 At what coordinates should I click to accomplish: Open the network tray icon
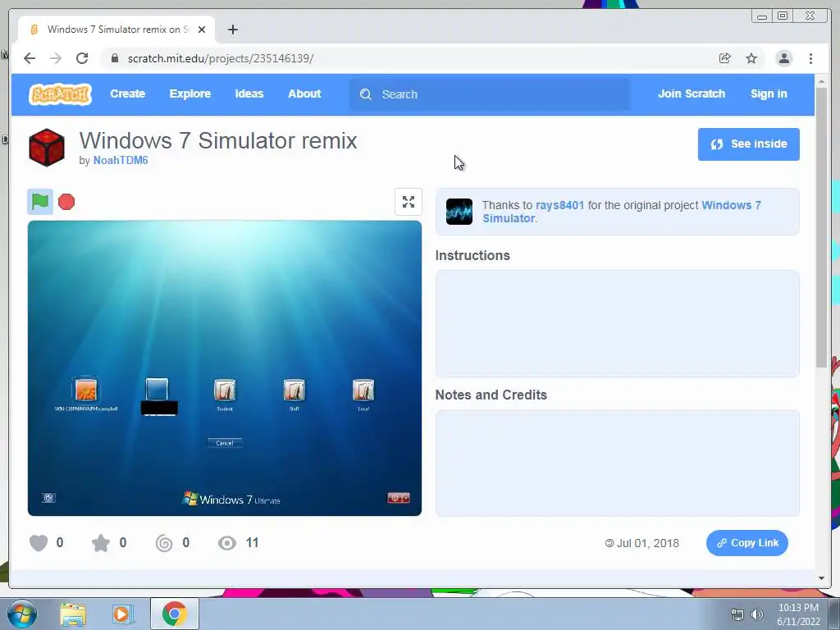pos(737,614)
